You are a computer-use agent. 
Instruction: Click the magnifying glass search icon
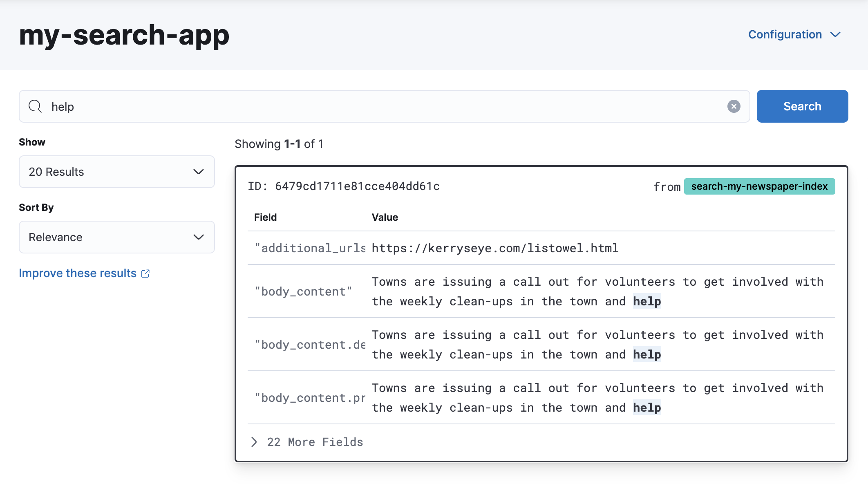[x=34, y=106]
